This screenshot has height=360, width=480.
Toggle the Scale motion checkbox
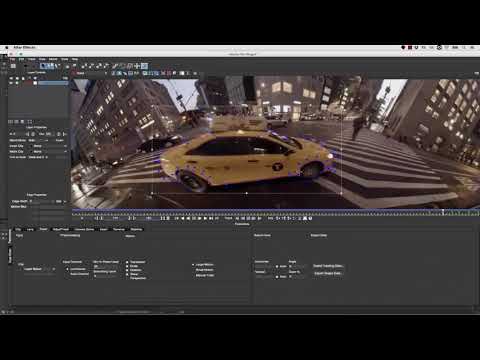tap(127, 266)
